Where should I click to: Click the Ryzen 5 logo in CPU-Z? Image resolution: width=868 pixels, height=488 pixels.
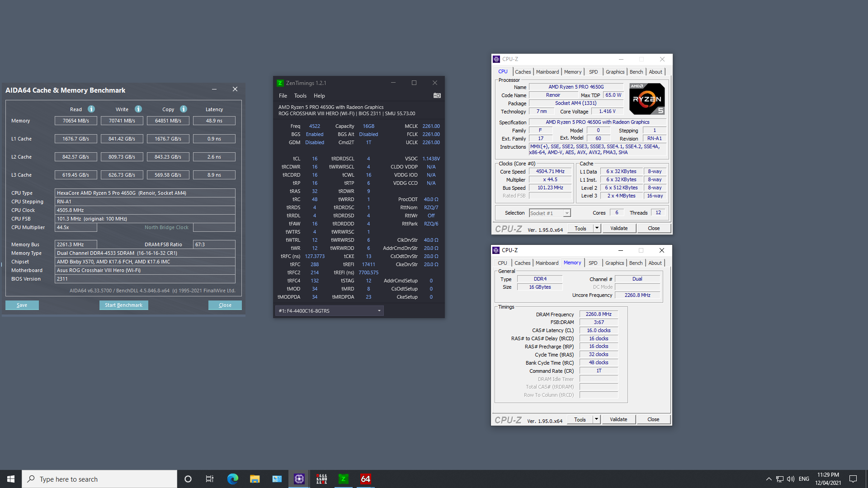tap(647, 99)
